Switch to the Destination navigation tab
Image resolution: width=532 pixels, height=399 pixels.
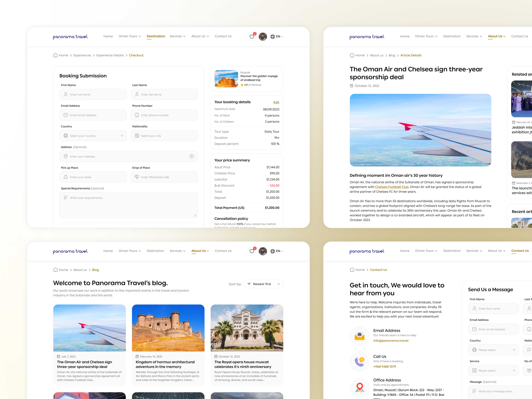156,36
